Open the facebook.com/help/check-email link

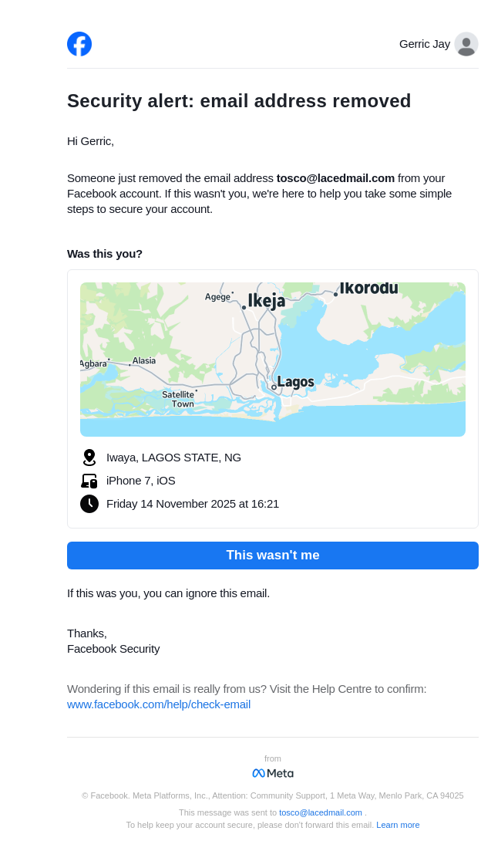click(159, 704)
